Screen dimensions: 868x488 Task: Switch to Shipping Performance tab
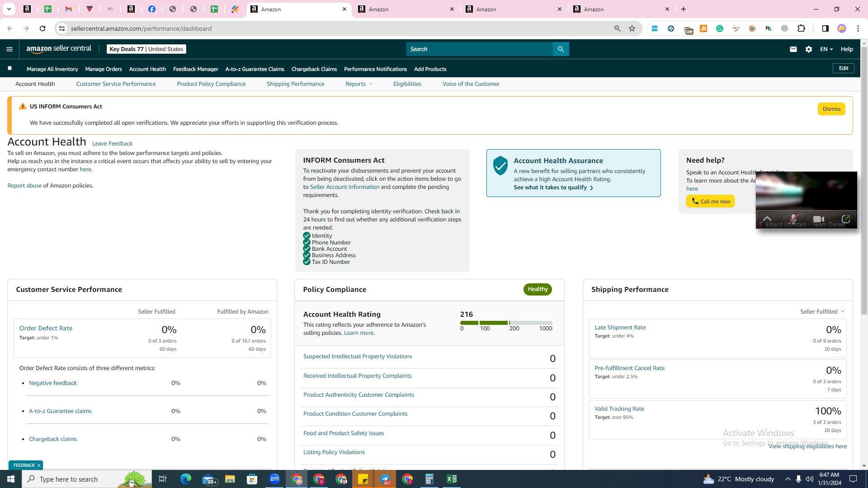(x=295, y=84)
